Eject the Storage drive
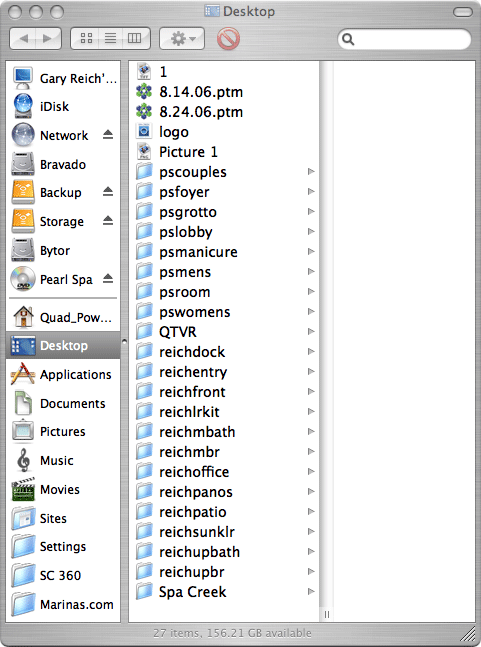Image resolution: width=481 pixels, height=647 pixels. pos(108,220)
